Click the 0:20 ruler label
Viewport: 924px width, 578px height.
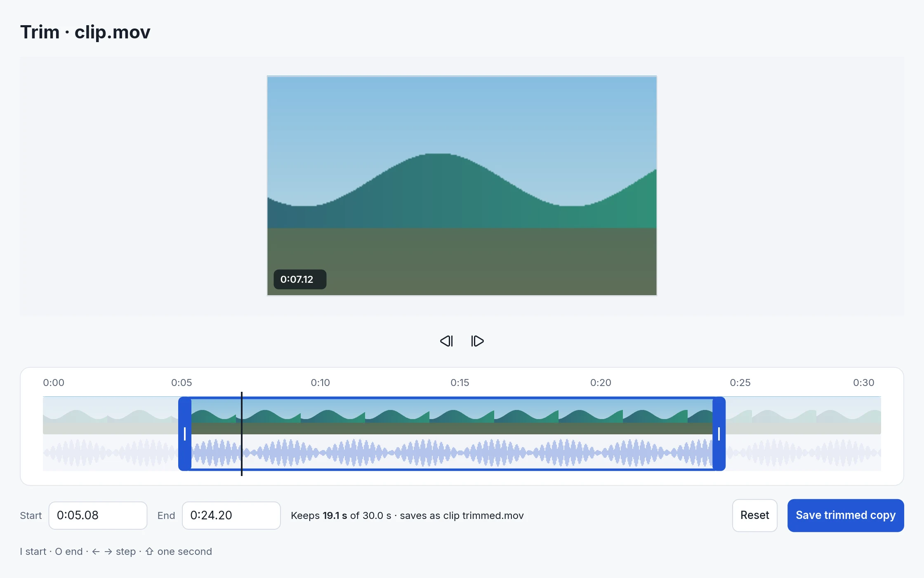click(601, 383)
